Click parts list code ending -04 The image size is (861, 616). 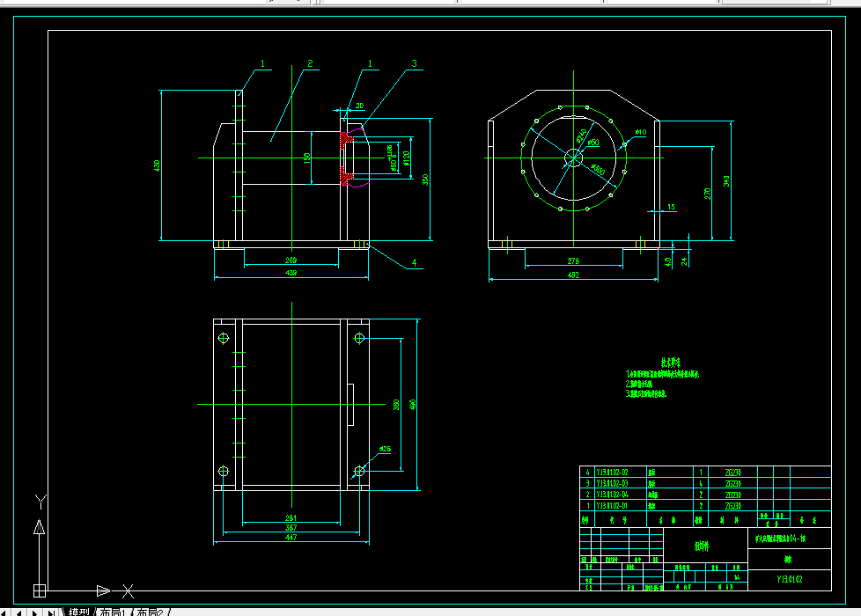coord(612,495)
